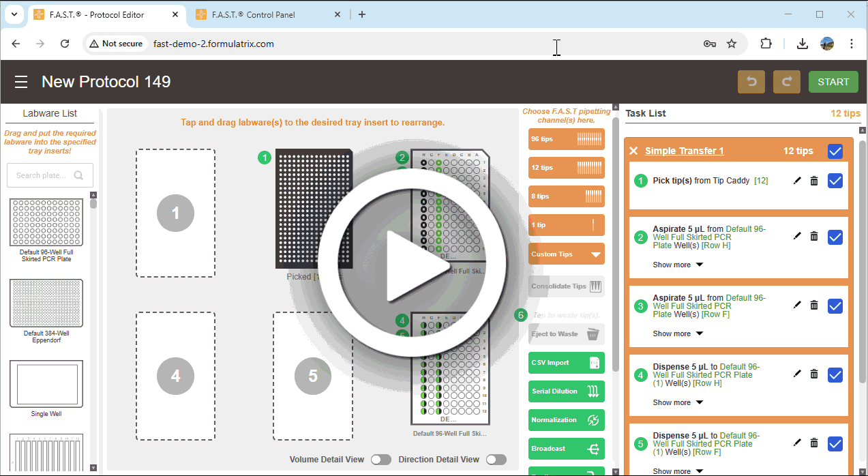Image resolution: width=868 pixels, height=476 pixels.
Task: Open the Simple Transfer 1 link
Action: 684,151
